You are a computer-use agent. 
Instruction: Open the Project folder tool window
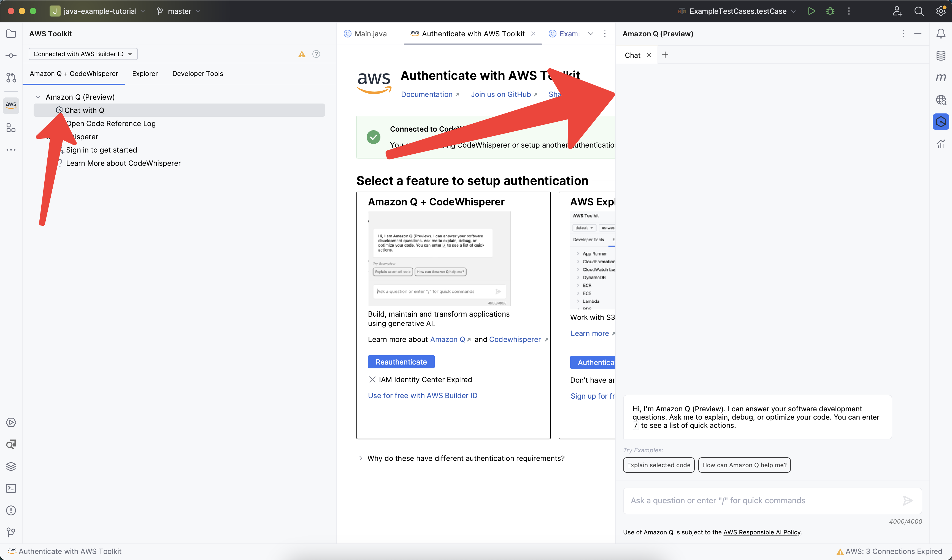click(11, 34)
